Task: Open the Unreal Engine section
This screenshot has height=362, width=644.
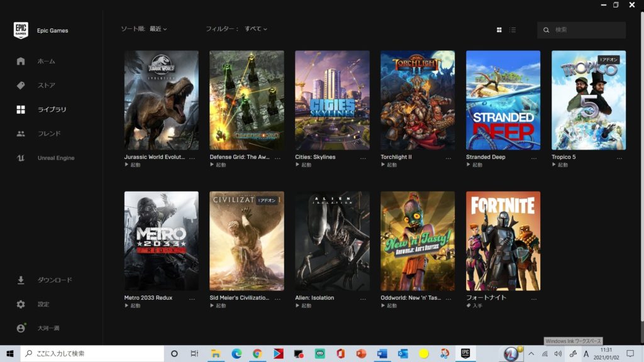Action: point(56,158)
